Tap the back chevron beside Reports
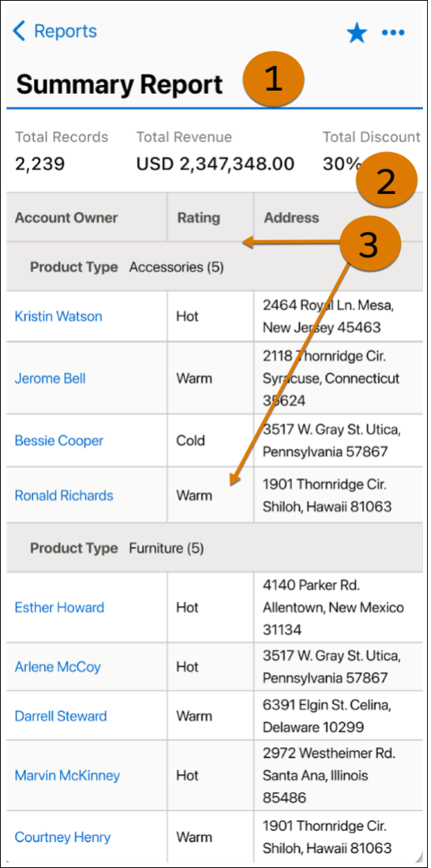This screenshot has height=868, width=431. click(19, 31)
